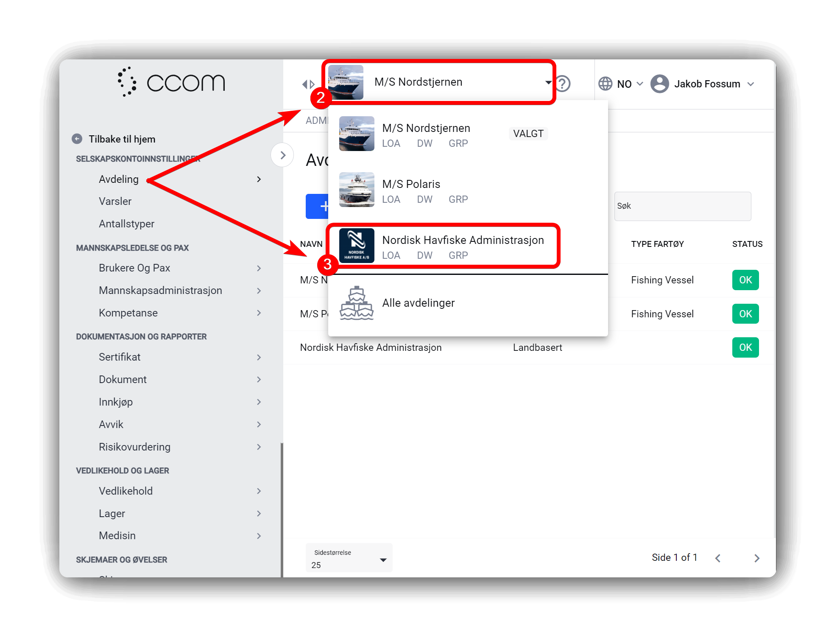This screenshot has width=840, height=641.
Task: Open the Sidestørrelse page size dropdown
Action: [x=349, y=558]
